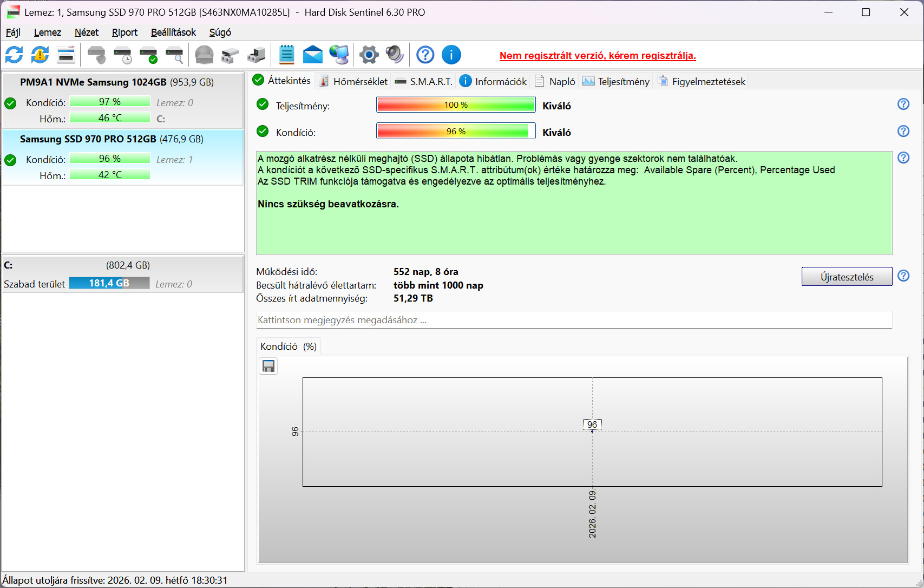Screen dimensions: 924x588
Task: Select the PM9A1 NVMe Samsung 1024GB disk
Action: tap(123, 100)
